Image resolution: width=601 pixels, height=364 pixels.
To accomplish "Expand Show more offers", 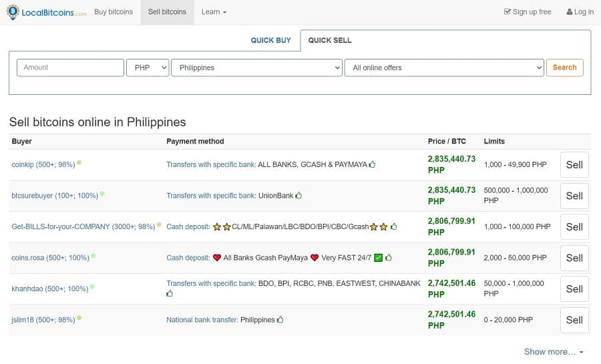I will (554, 352).
